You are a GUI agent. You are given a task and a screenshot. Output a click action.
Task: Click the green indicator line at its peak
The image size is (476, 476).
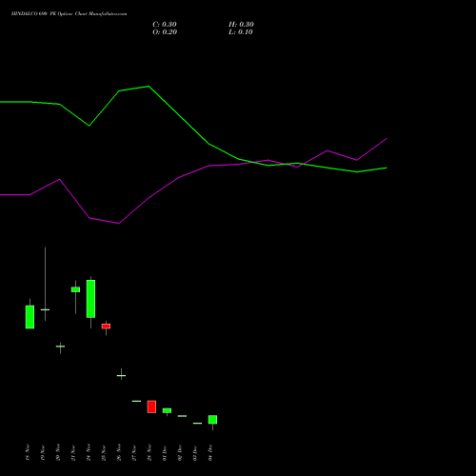(x=149, y=86)
